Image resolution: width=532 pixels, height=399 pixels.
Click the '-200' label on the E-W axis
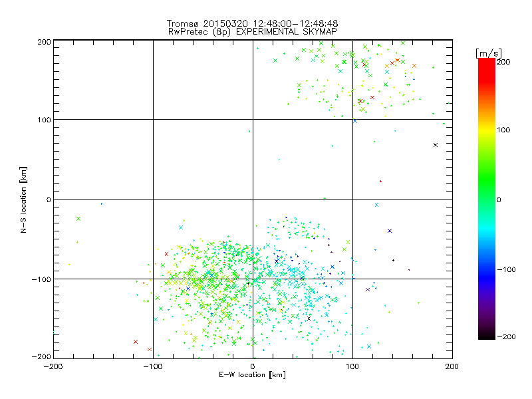tap(53, 366)
